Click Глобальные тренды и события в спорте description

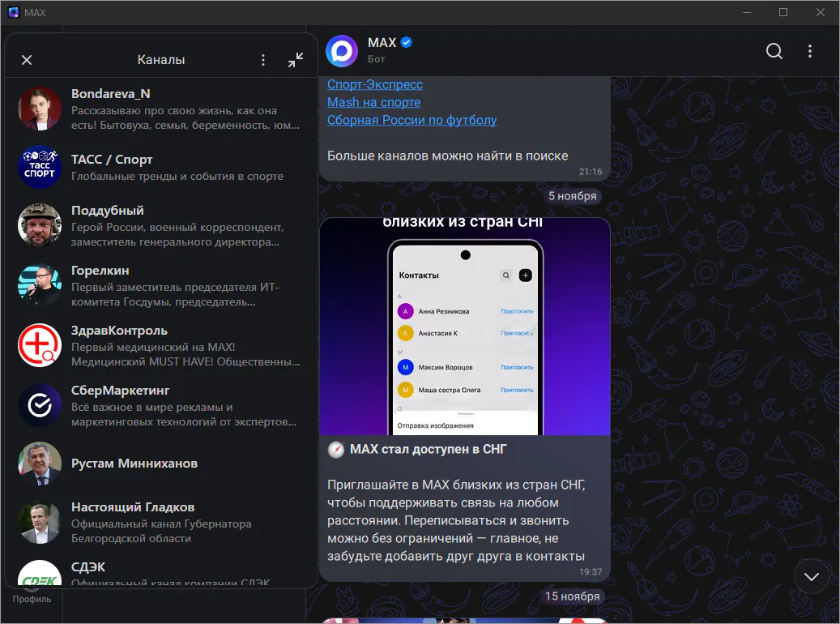click(x=177, y=177)
